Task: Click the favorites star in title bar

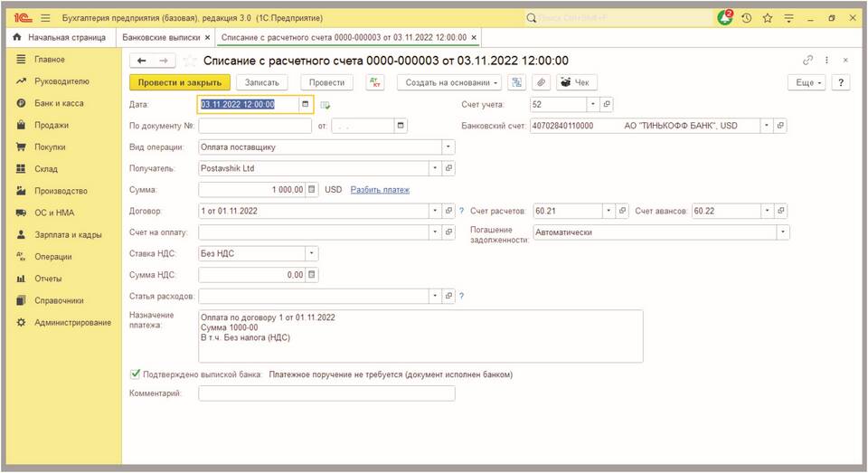Action: coord(767,17)
